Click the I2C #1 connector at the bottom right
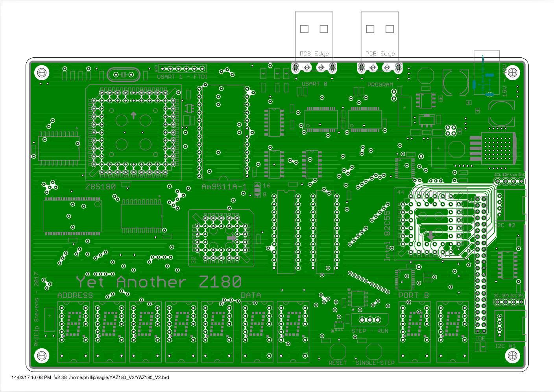Screen dimensions: 554x392 [x=511, y=326]
